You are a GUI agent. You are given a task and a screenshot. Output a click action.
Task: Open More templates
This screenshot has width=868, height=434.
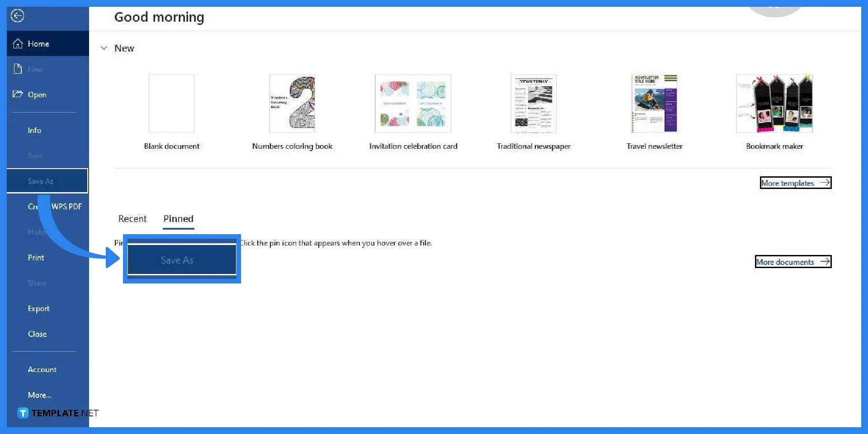click(x=795, y=183)
